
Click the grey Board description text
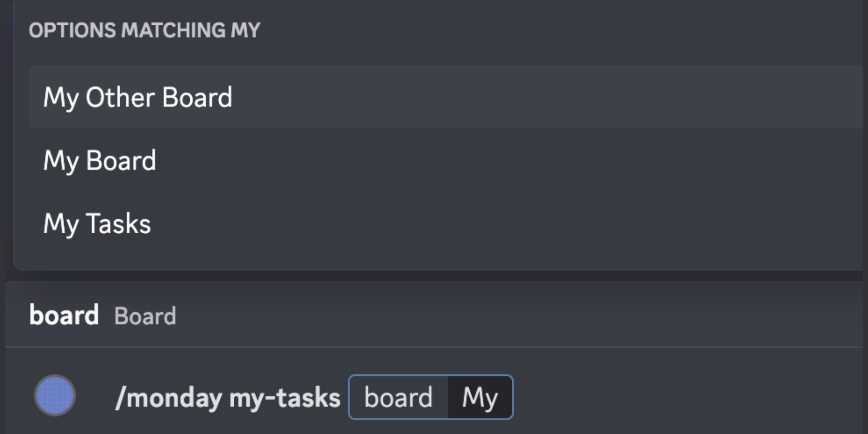(145, 316)
